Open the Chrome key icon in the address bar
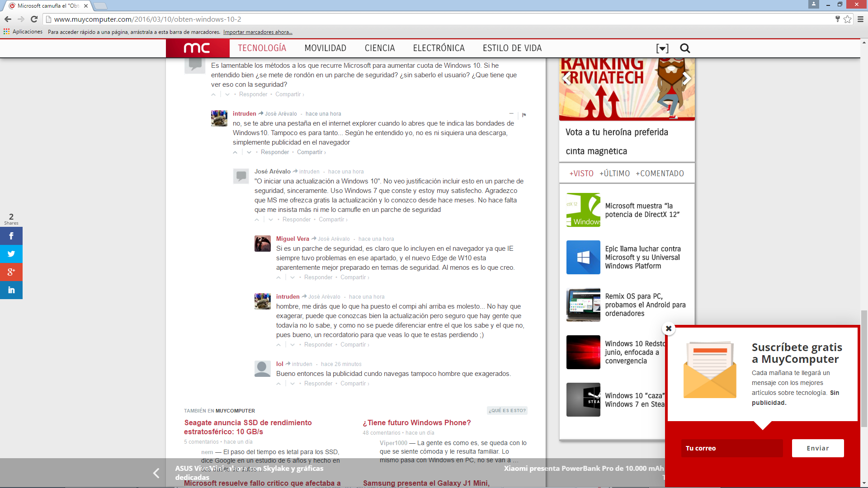This screenshot has width=868, height=488. tap(837, 19)
